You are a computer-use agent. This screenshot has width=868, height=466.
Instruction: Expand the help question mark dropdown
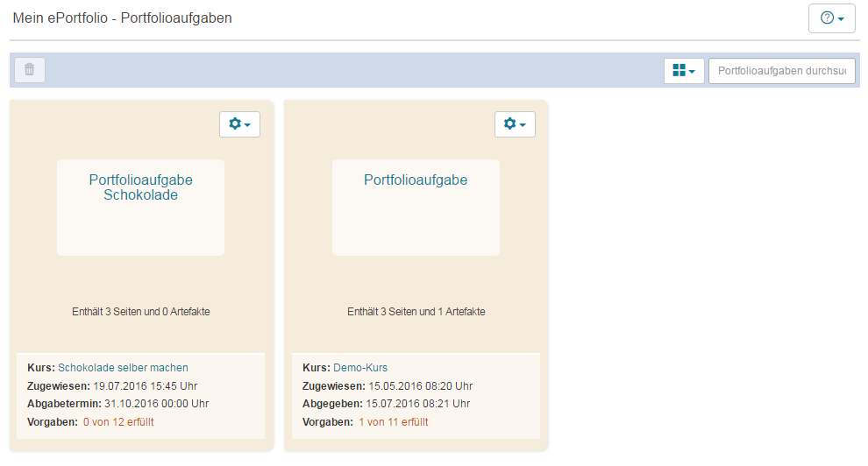pos(831,18)
